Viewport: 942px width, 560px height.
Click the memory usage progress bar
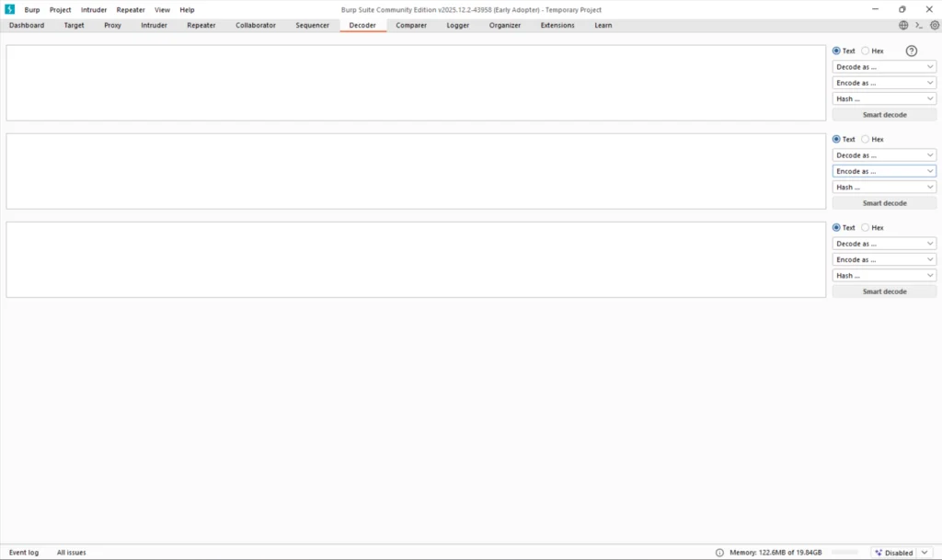point(844,553)
